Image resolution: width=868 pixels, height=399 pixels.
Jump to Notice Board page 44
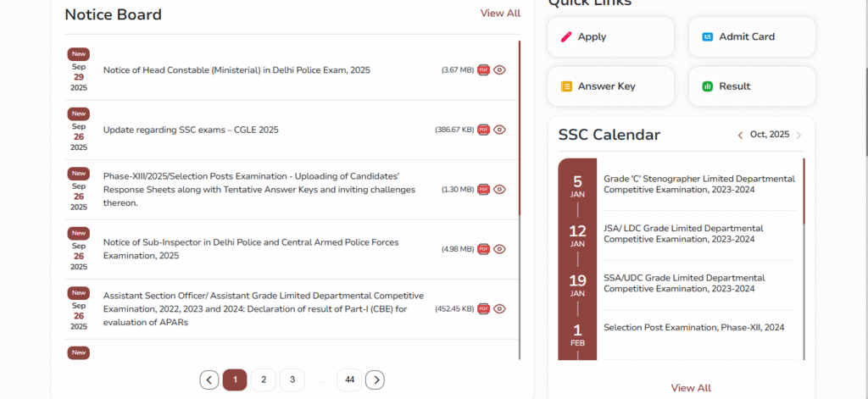point(349,380)
